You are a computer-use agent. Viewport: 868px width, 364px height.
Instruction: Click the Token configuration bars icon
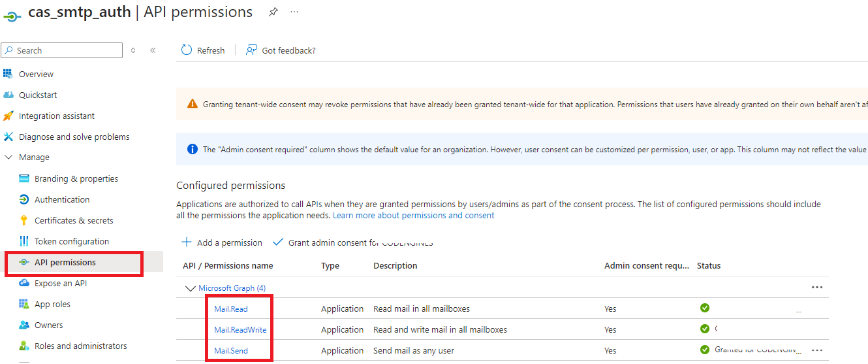[24, 241]
